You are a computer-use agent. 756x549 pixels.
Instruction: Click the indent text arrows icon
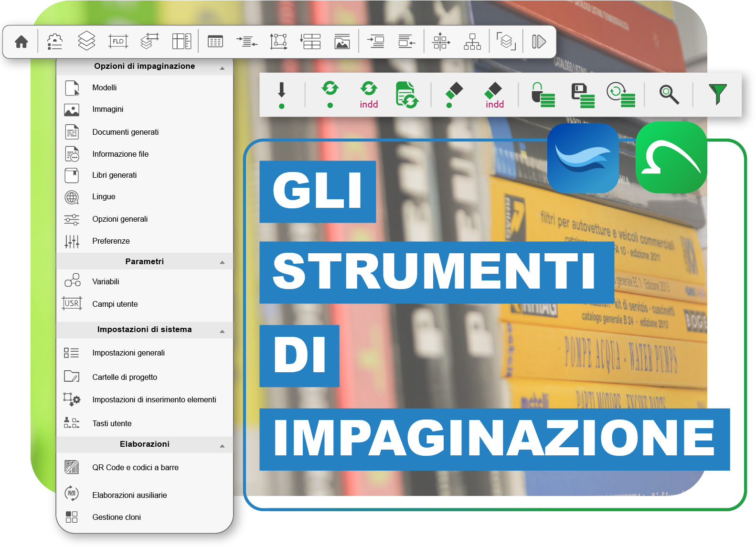[247, 42]
